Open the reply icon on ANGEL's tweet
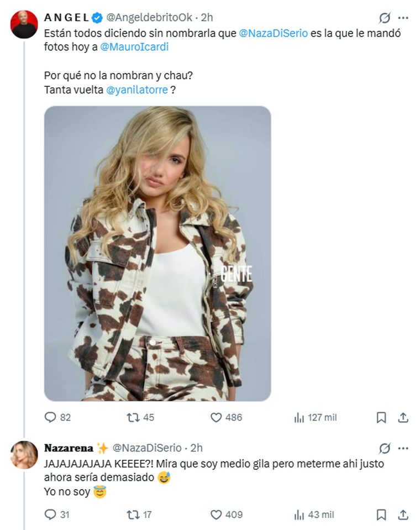The image size is (420, 530). click(51, 418)
